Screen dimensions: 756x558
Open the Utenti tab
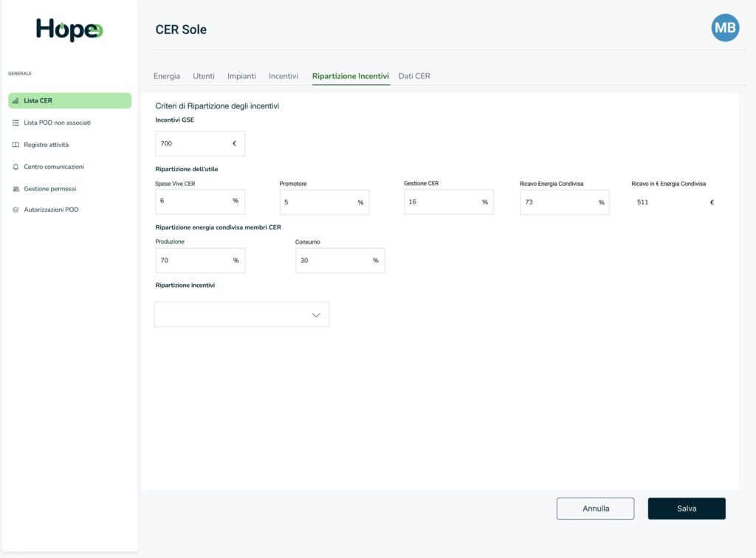coord(204,76)
